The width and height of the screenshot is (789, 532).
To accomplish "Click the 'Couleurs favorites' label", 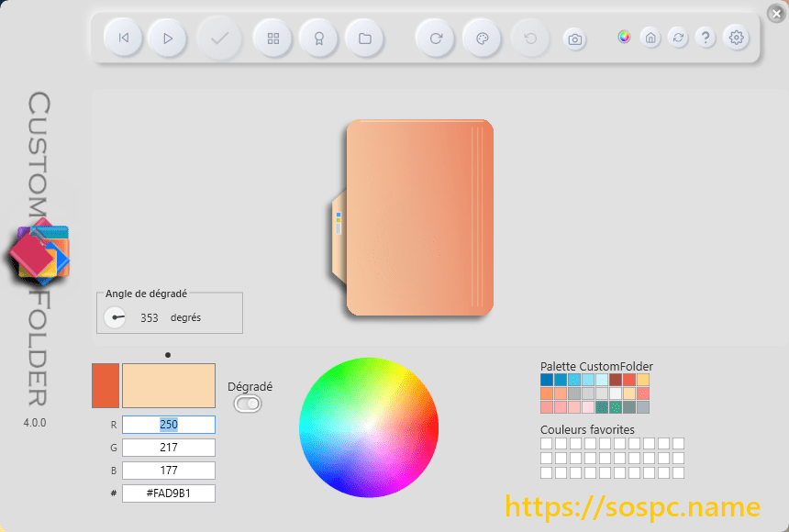I will pyautogui.click(x=587, y=430).
